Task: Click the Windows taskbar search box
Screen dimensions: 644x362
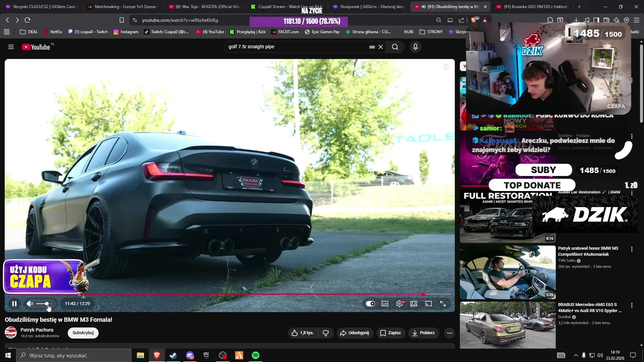Action: tap(73, 355)
